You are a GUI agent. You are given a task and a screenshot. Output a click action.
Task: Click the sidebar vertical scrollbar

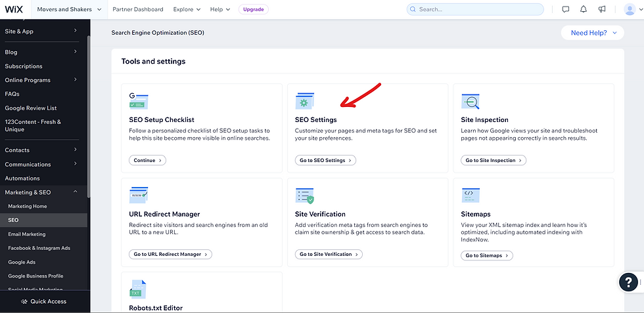(88, 117)
